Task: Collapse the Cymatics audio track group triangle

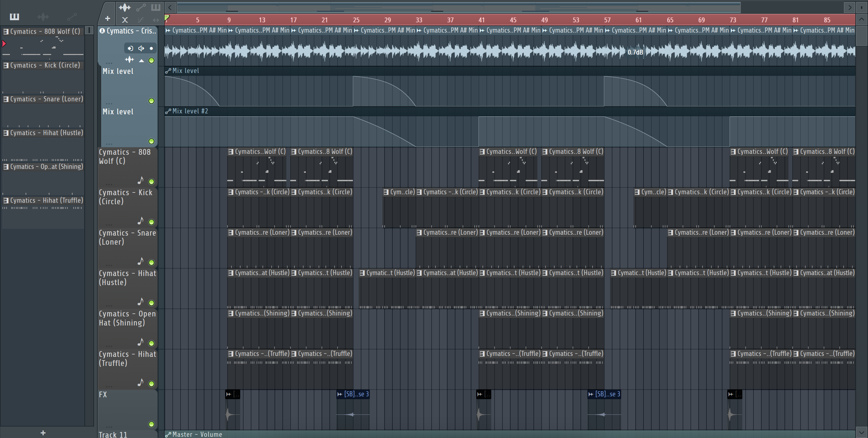Action: pyautogui.click(x=142, y=61)
